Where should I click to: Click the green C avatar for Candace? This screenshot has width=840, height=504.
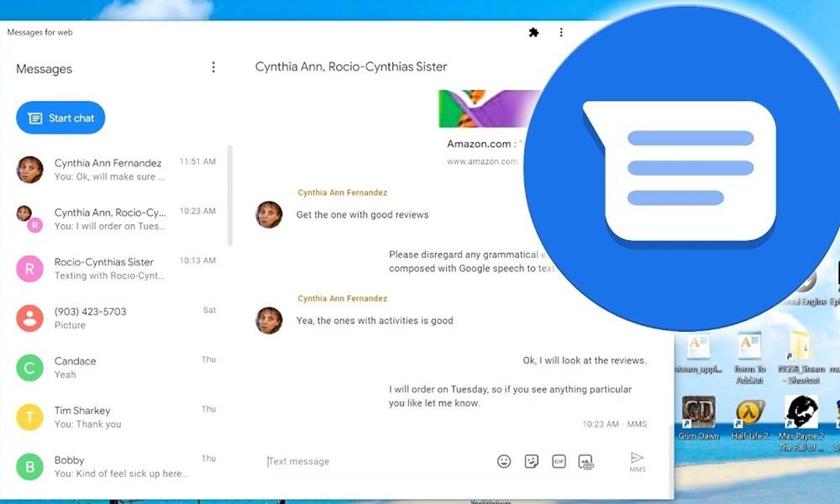point(30,368)
